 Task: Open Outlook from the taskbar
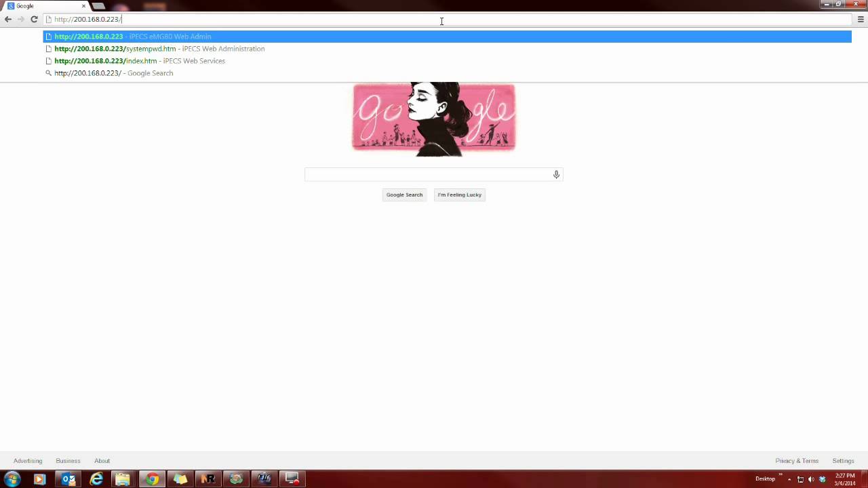(x=68, y=479)
